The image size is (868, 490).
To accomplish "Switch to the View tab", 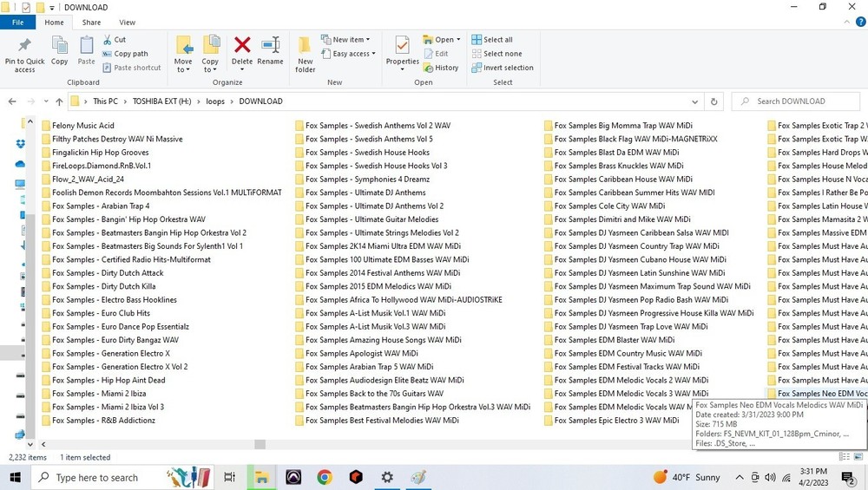I will pos(127,23).
